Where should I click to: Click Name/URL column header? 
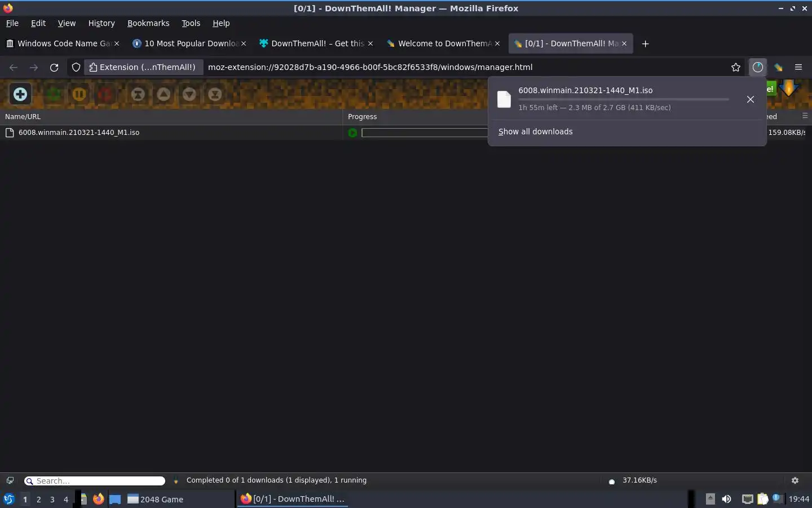pos(171,116)
